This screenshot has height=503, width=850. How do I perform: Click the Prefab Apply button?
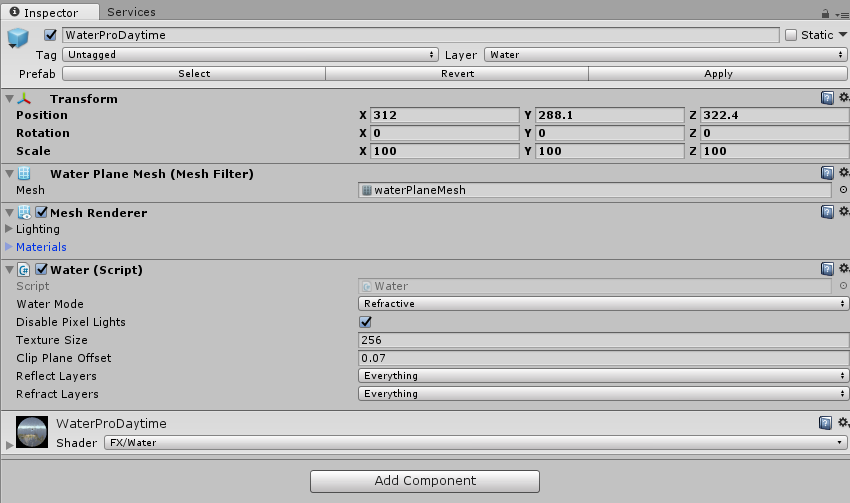click(718, 74)
